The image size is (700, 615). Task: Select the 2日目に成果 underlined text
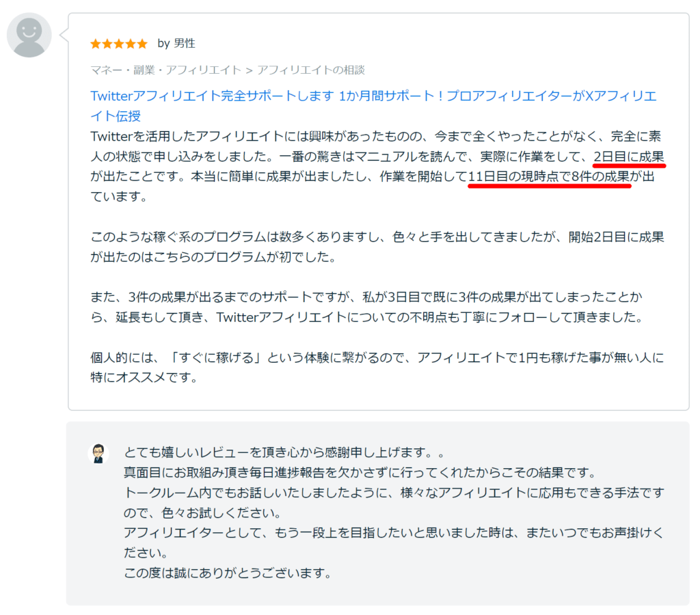coord(630,157)
